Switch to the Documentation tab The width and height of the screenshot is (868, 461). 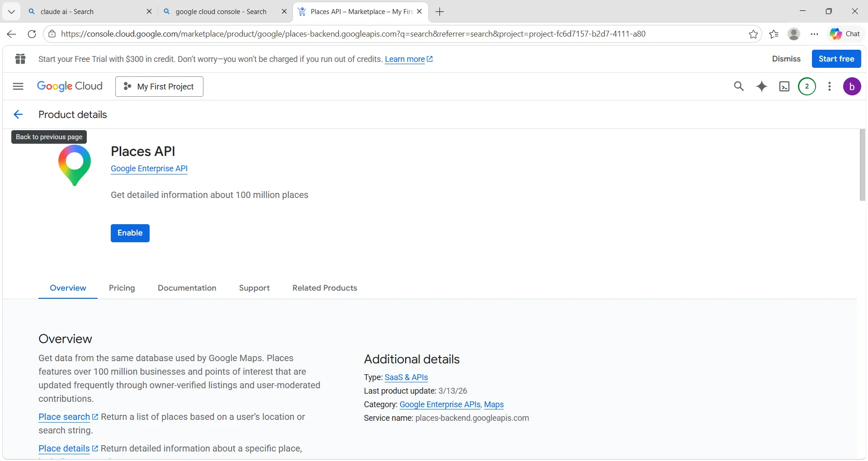tap(187, 288)
